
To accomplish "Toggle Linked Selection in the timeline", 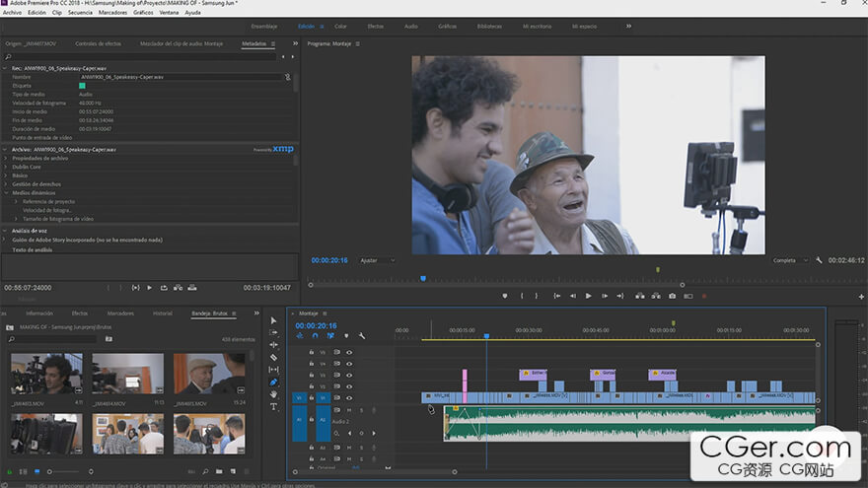I will tap(330, 336).
